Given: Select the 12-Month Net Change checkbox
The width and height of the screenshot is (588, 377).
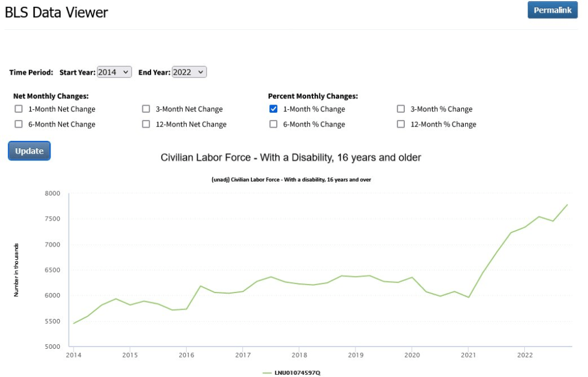Looking at the screenshot, I should point(146,124).
